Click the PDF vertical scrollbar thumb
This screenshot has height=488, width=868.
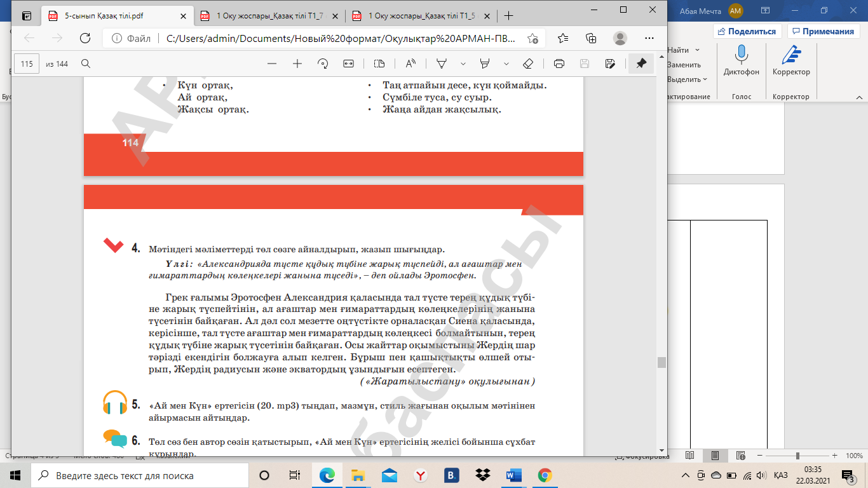click(661, 362)
